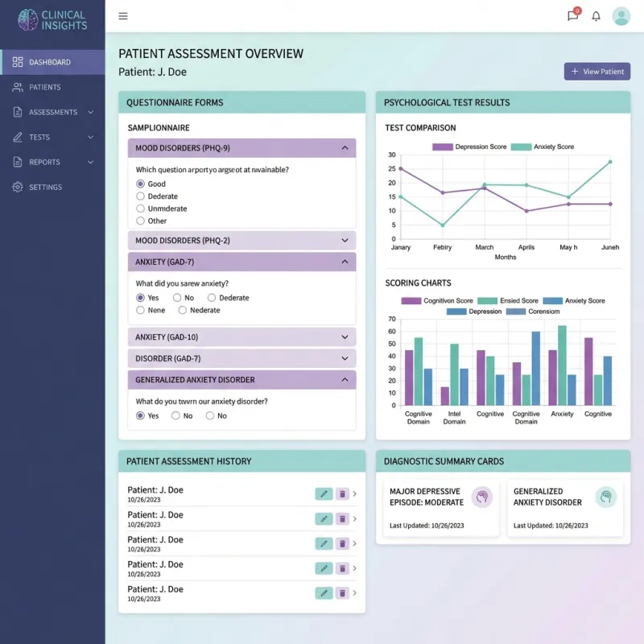Screen dimensions: 644x644
Task: Click the Clinical Insights brain logo
Action: pos(27,19)
